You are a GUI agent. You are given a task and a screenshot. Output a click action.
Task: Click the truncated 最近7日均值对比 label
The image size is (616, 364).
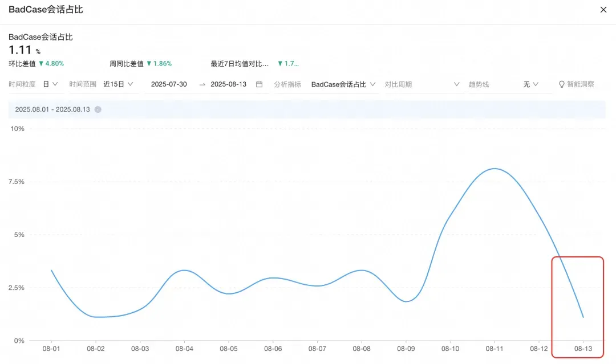tap(240, 64)
